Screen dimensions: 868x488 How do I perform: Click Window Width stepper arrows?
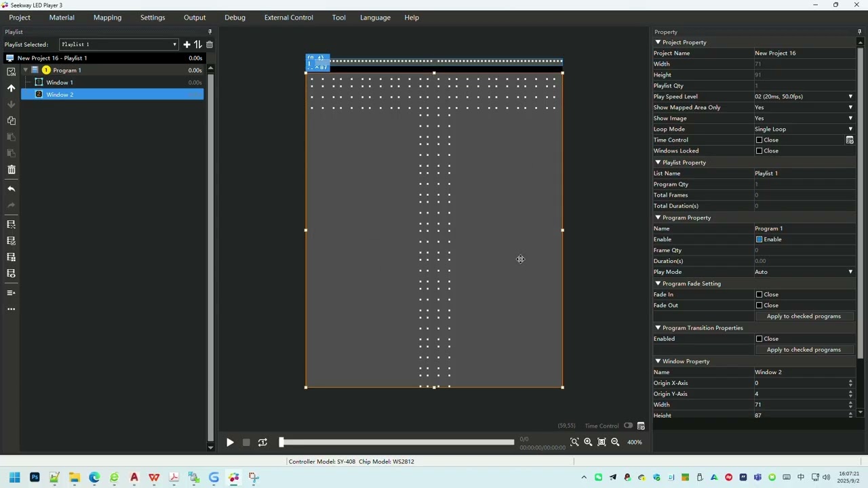(x=850, y=405)
